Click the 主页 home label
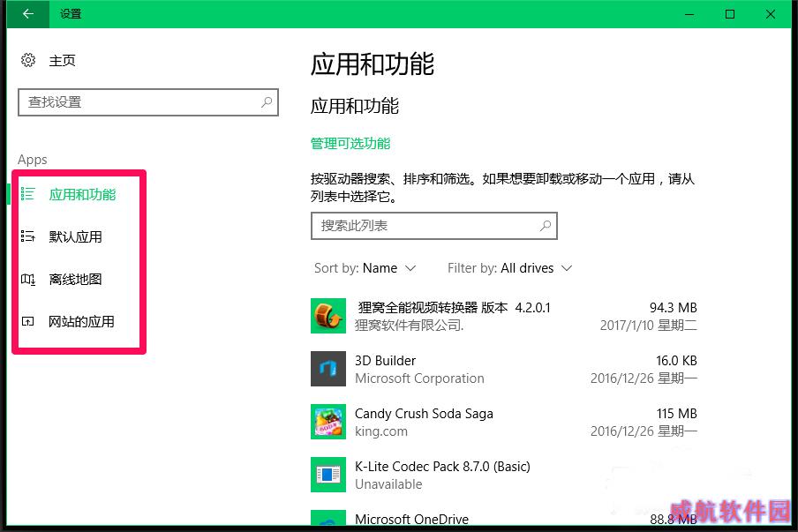 click(x=62, y=61)
